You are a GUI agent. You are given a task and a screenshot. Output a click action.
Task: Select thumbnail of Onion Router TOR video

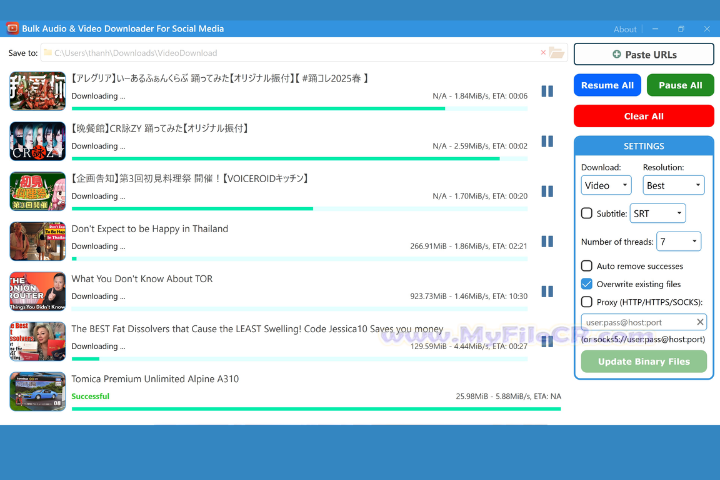coord(38,291)
